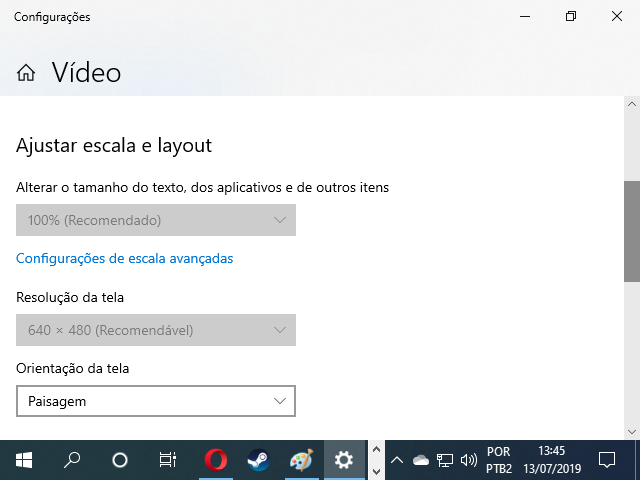Switch to Opera browser on taskbar
The height and width of the screenshot is (480, 640).
click(x=216, y=460)
